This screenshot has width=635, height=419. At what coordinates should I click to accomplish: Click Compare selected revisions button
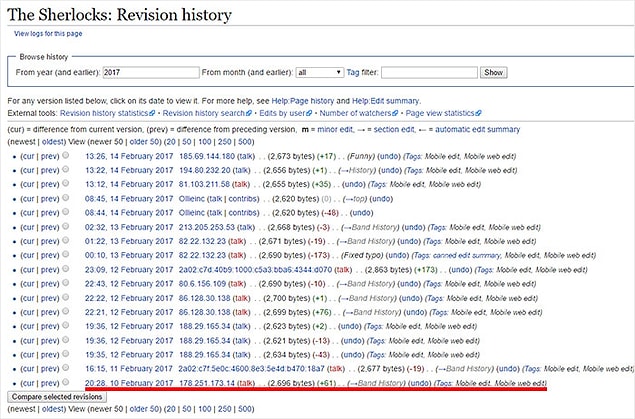click(x=57, y=397)
